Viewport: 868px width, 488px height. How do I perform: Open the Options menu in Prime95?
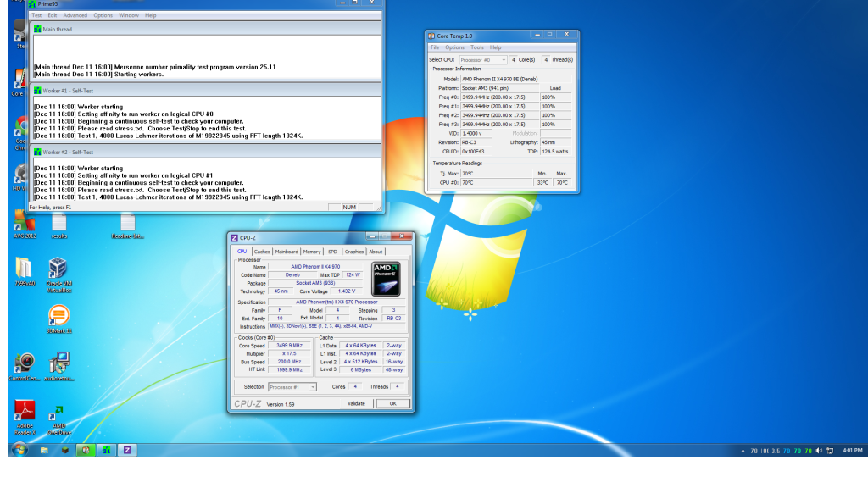[x=103, y=15]
